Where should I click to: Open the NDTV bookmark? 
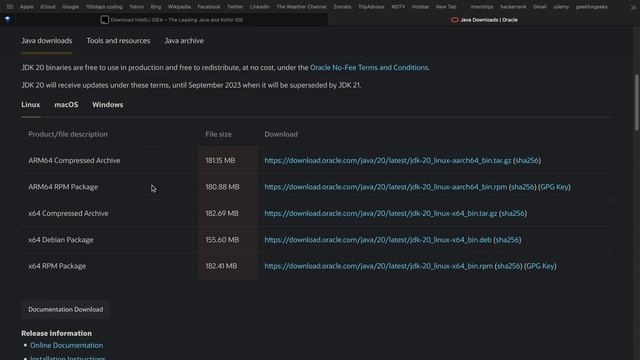click(x=398, y=7)
